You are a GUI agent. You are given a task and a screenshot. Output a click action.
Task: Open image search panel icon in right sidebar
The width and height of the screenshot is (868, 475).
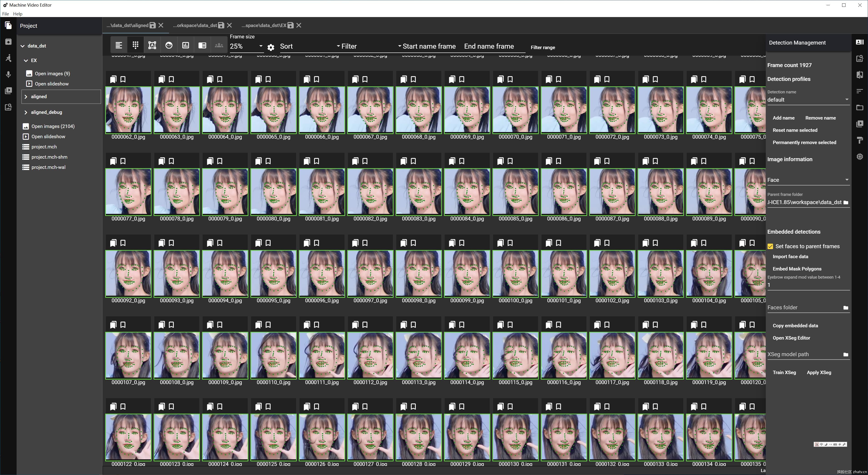click(860, 58)
